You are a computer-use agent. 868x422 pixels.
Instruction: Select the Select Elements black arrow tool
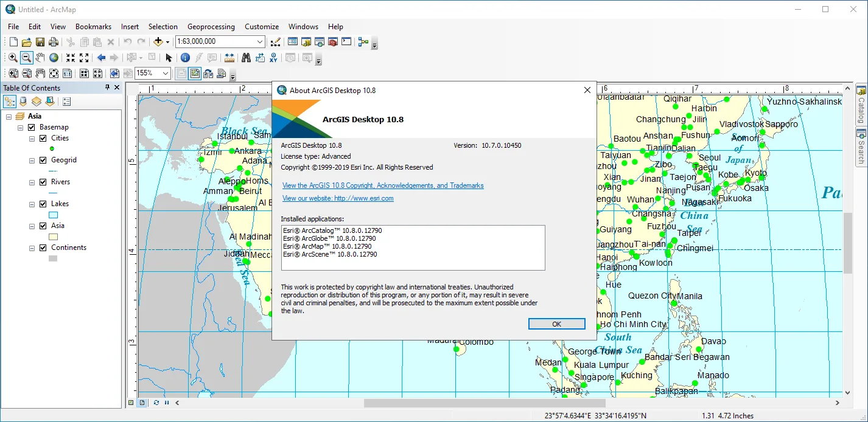click(169, 58)
